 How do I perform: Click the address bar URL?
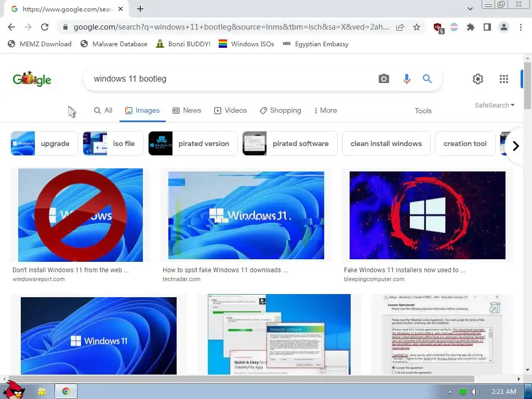tap(231, 27)
